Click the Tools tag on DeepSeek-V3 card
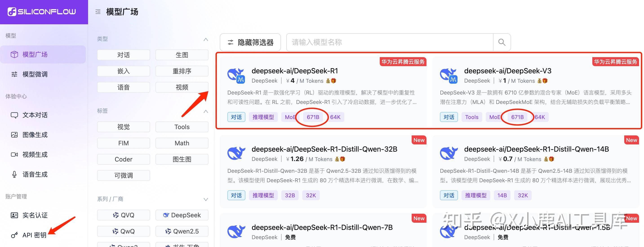The height and width of the screenshot is (247, 644). [472, 117]
